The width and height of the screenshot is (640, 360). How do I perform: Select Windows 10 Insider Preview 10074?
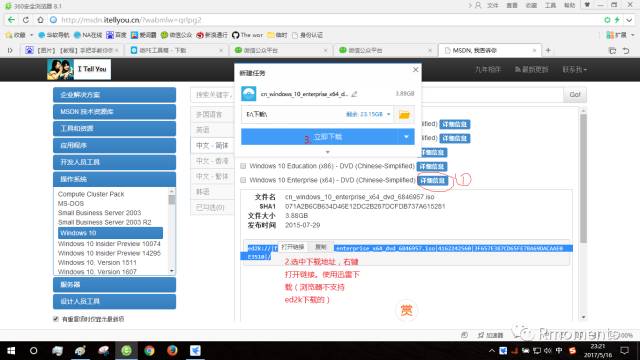pyautogui.click(x=109, y=244)
